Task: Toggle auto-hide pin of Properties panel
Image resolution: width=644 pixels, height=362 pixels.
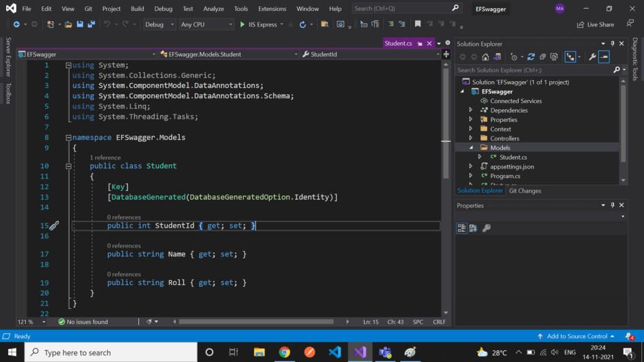Action: pyautogui.click(x=613, y=205)
